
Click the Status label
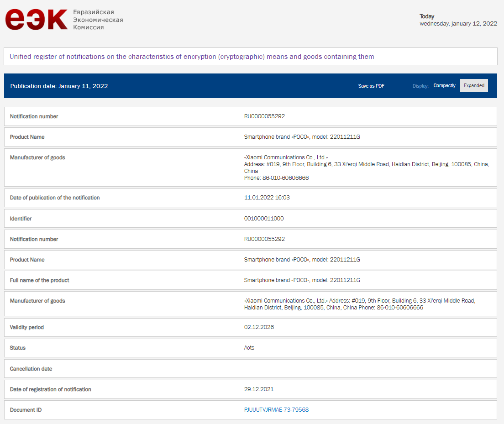click(18, 348)
